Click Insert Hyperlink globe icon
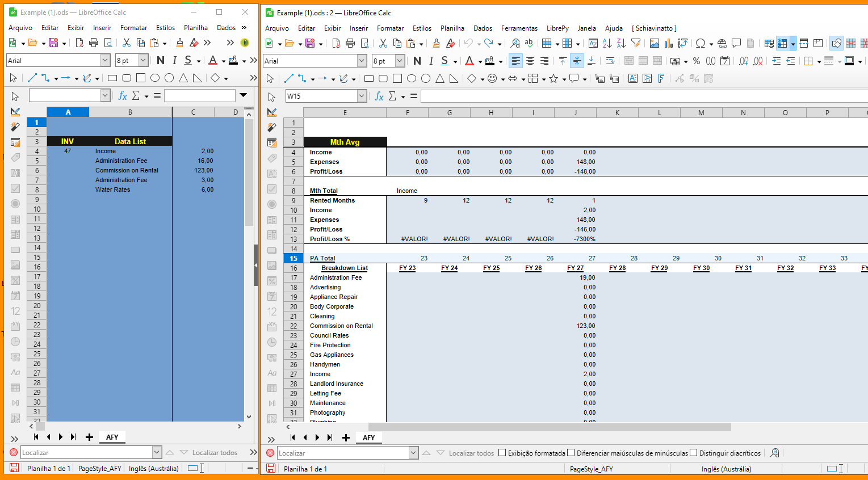This screenshot has height=480, width=868. [722, 43]
